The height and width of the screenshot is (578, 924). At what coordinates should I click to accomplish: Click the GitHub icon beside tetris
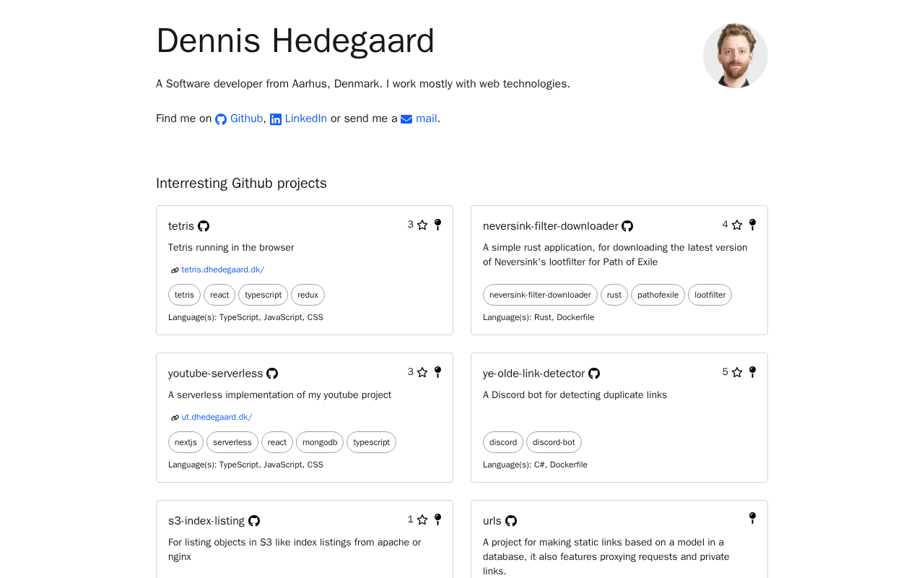pyautogui.click(x=204, y=226)
